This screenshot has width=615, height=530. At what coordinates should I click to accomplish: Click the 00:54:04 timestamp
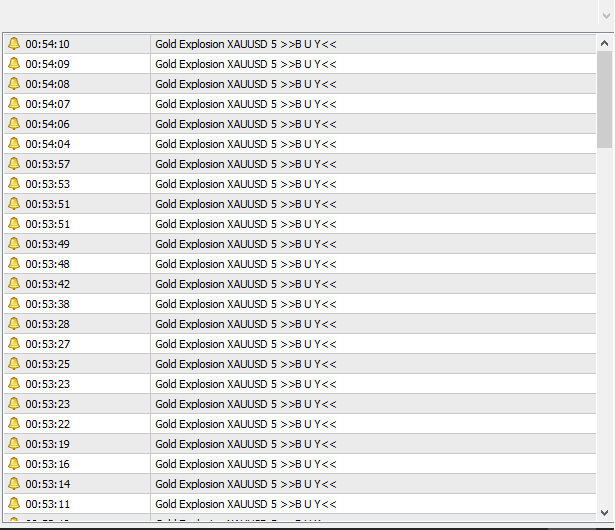(47, 144)
